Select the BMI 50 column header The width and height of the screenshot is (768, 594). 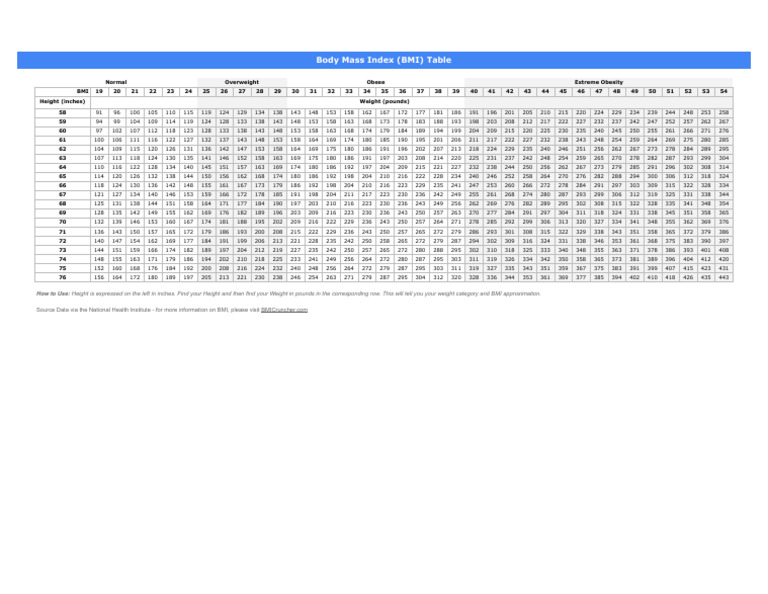pos(652,92)
